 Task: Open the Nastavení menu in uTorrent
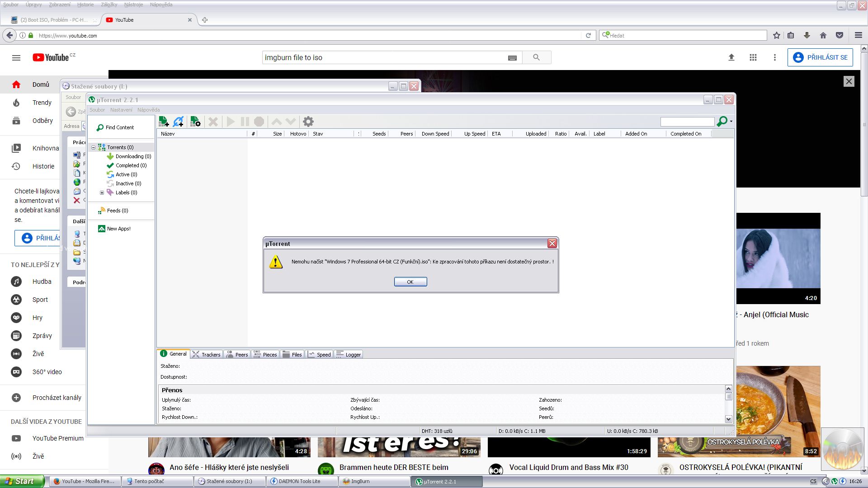click(121, 110)
